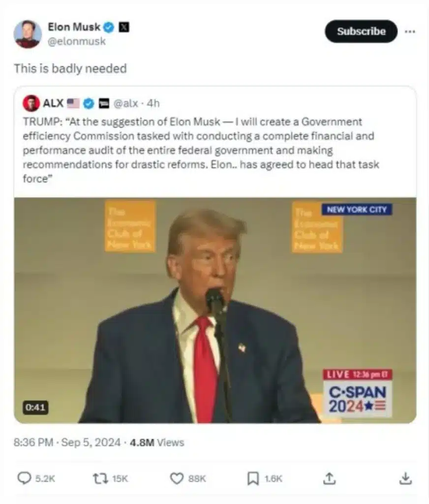
Task: Open Elon Musk's profile picture
Action: pos(28,34)
